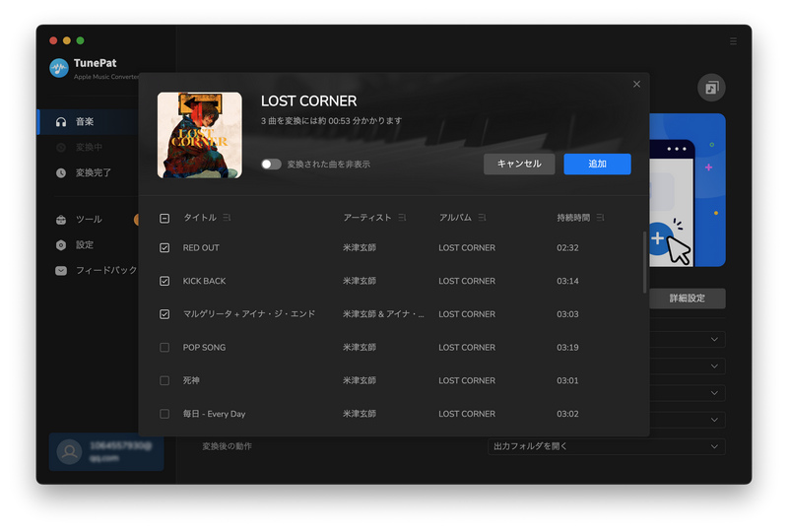Toggle the select-all checkbox in the header
This screenshot has width=788, height=532.
pyautogui.click(x=164, y=219)
